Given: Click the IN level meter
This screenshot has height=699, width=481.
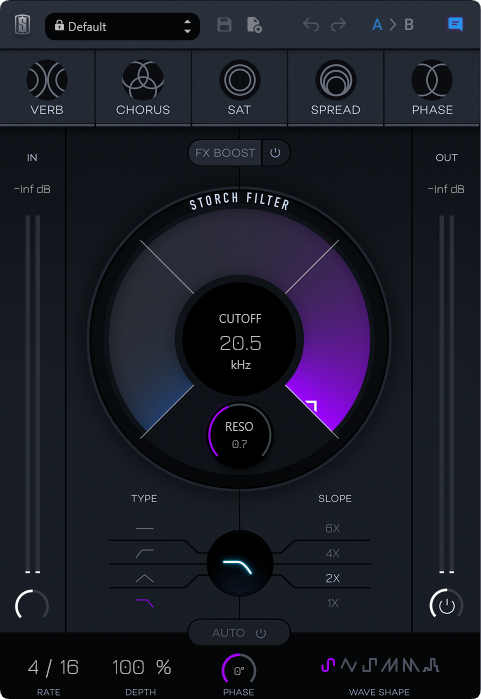Looking at the screenshot, I should pyautogui.click(x=32, y=394).
